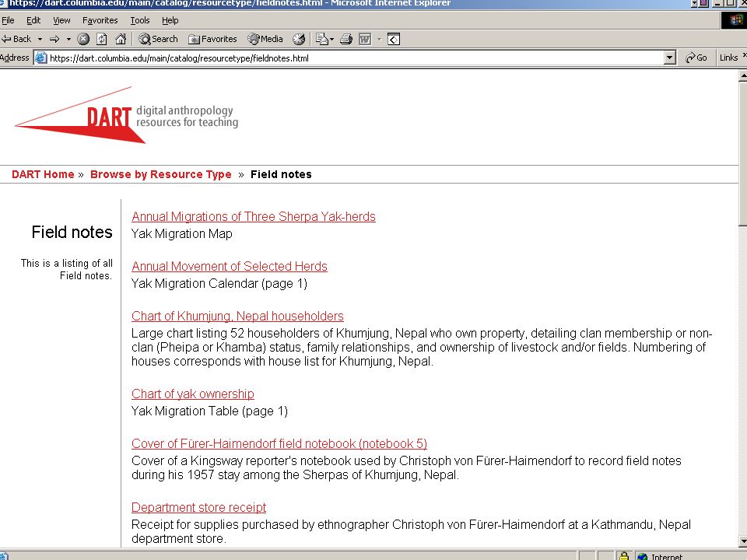Click 'This is a listing of all' text
This screenshot has height=560, width=747.
click(x=67, y=264)
